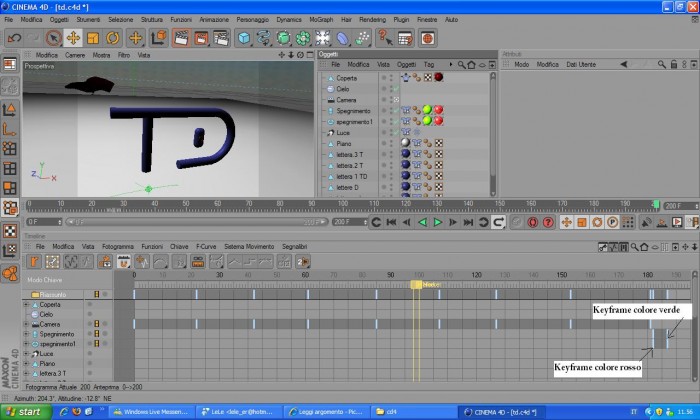
Task: Click the green Play forward button
Action: point(438,222)
